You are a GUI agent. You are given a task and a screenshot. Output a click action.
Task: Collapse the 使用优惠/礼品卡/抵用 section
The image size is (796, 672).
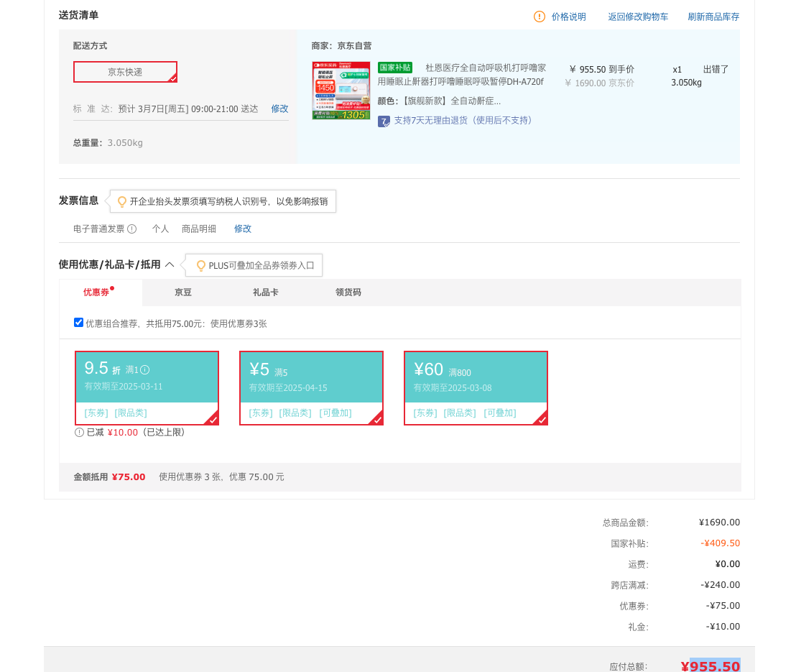(x=170, y=264)
